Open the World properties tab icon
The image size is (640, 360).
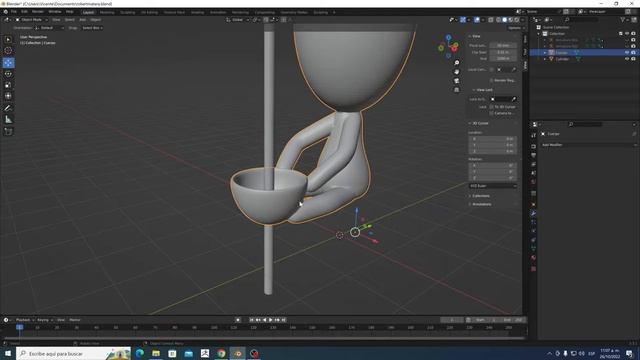(533, 182)
